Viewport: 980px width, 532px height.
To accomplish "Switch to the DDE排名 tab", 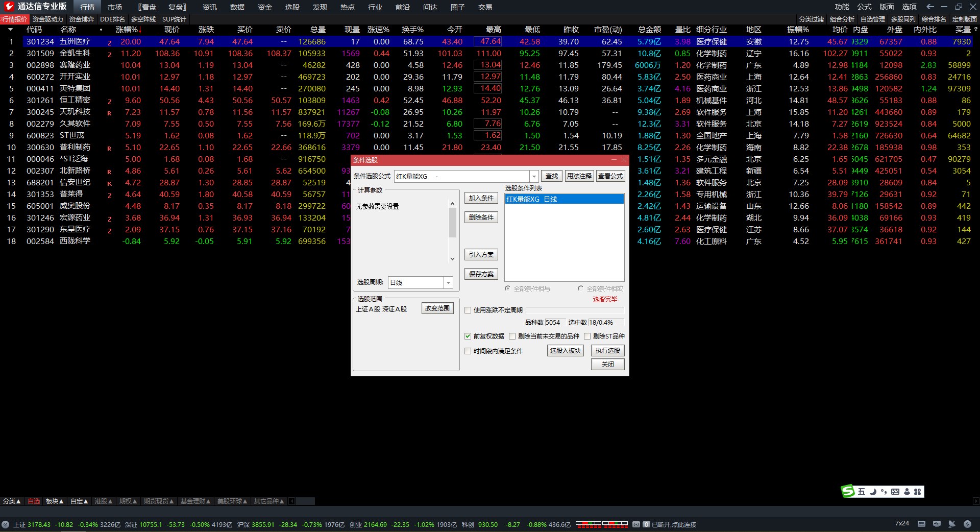I will pyautogui.click(x=112, y=19).
